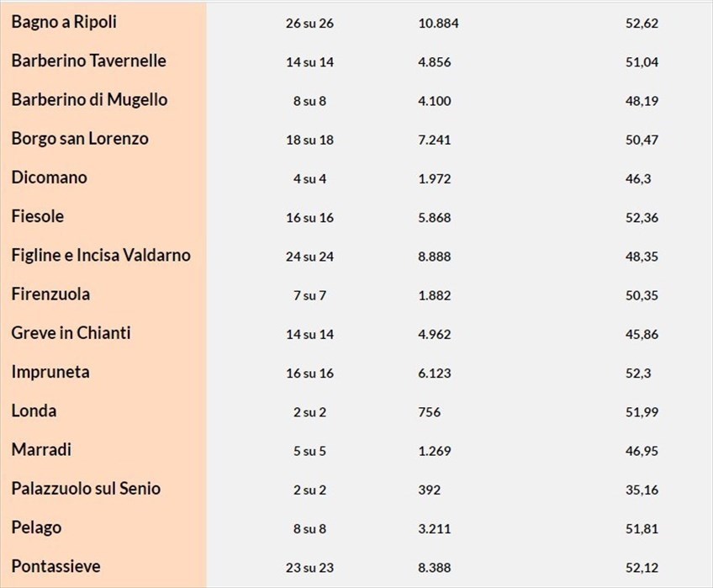Select the 35,16 percentage cell
Image resolution: width=713 pixels, height=588 pixels.
(645, 490)
